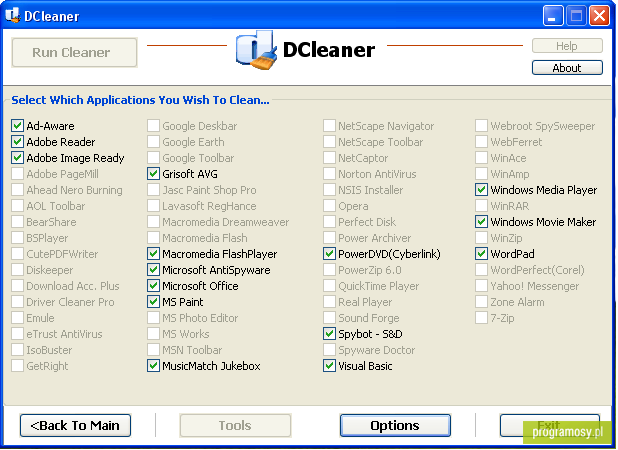Uncheck the WordPad checkbox
This screenshot has height=450, width=618.
pos(481,254)
